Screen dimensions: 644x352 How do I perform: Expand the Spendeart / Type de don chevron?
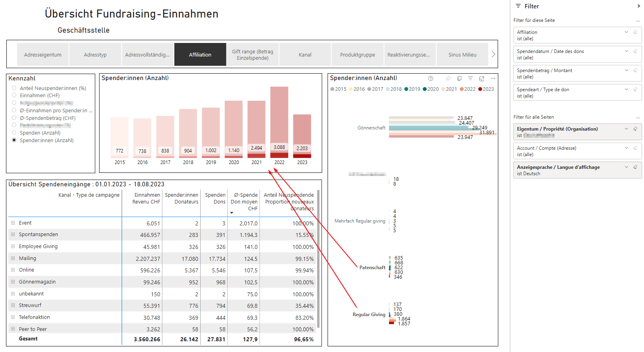pos(626,89)
